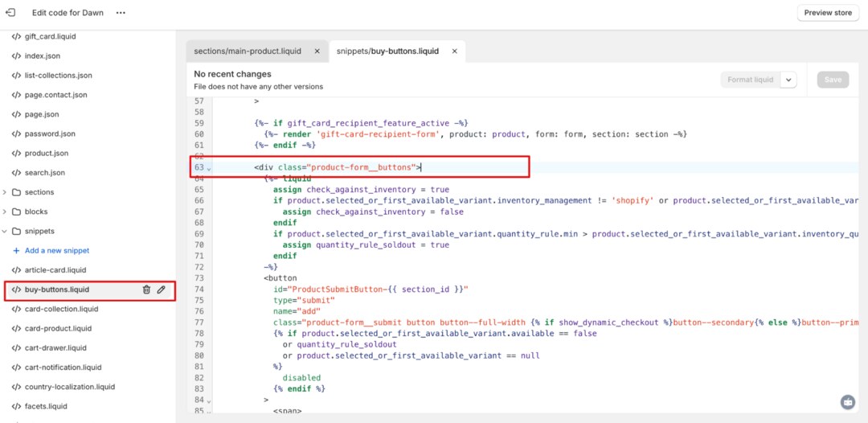The image size is (868, 423).
Task: Click the ProductSubmitButton id line 74
Action: 371,289
